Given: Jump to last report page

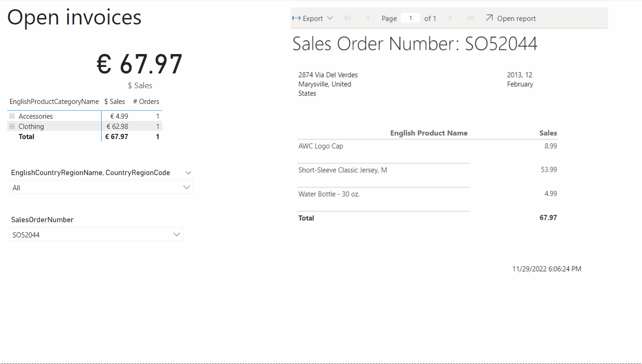Looking at the screenshot, I should [x=471, y=18].
